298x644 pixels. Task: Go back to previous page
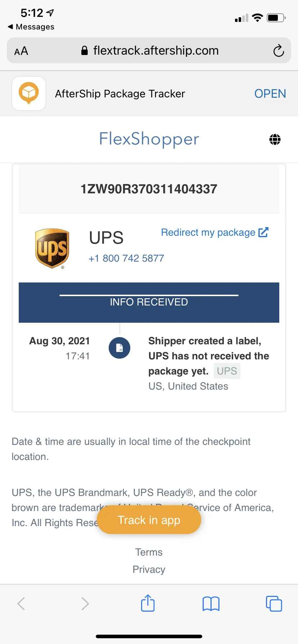tap(21, 603)
